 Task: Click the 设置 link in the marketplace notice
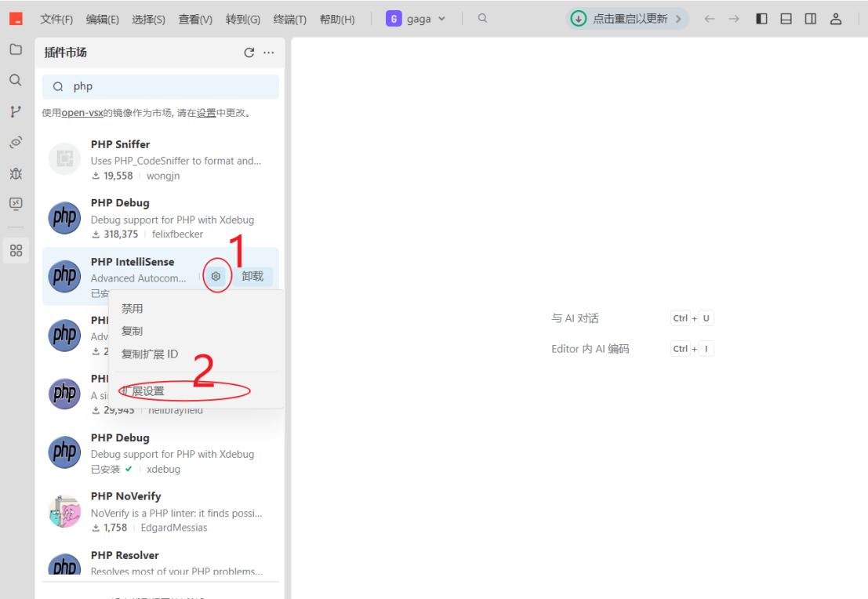point(206,113)
